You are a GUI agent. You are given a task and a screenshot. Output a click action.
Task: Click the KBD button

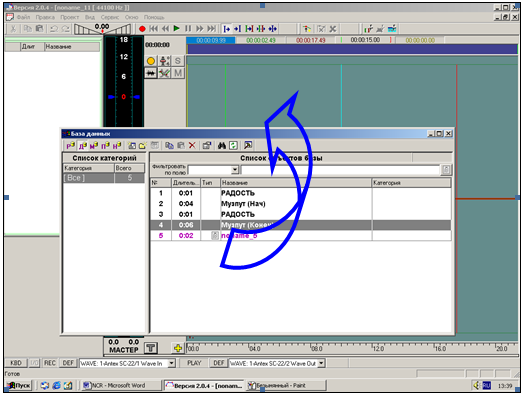(16, 363)
